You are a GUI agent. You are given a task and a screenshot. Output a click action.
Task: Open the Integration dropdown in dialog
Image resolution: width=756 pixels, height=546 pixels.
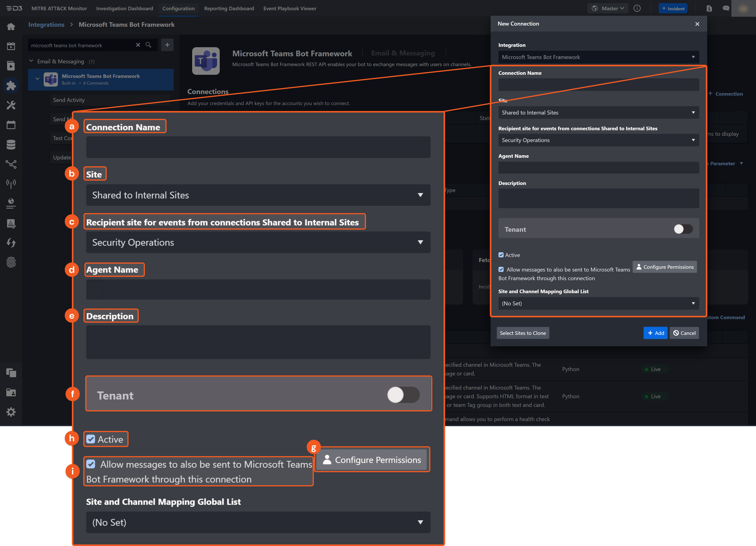click(x=599, y=57)
